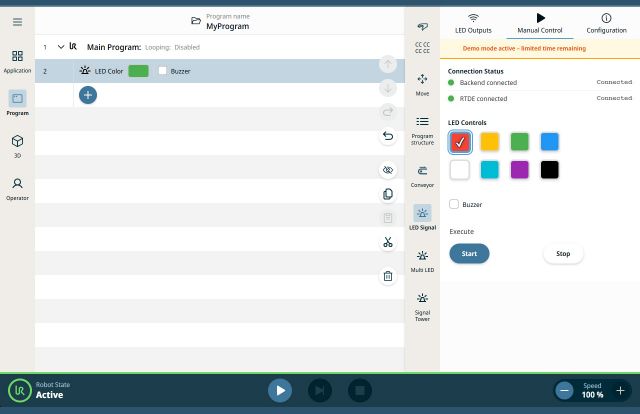The height and width of the screenshot is (414, 640).
Task: Click the Speed 100 % value
Action: coord(592,395)
